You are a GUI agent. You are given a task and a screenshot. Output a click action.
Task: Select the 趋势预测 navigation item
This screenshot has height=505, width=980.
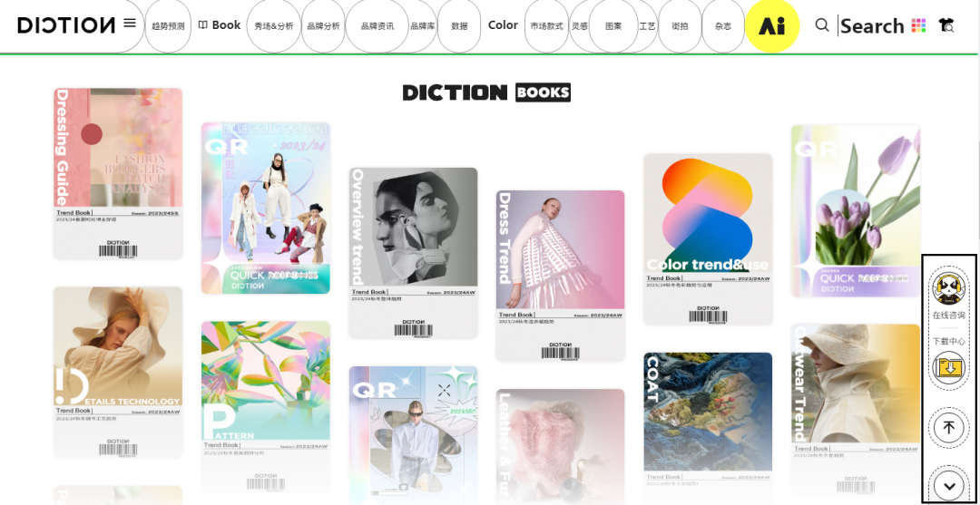coord(168,26)
